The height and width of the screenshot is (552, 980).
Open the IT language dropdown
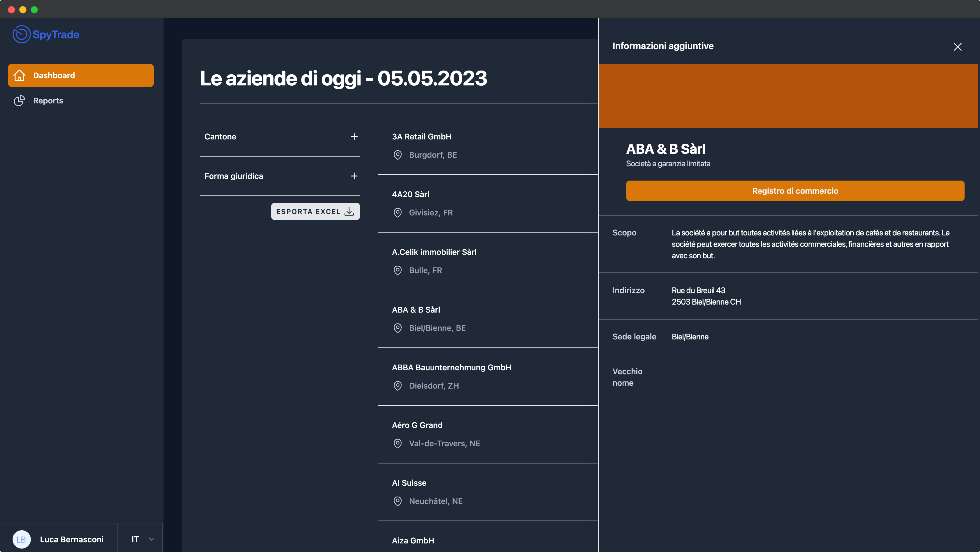click(142, 539)
